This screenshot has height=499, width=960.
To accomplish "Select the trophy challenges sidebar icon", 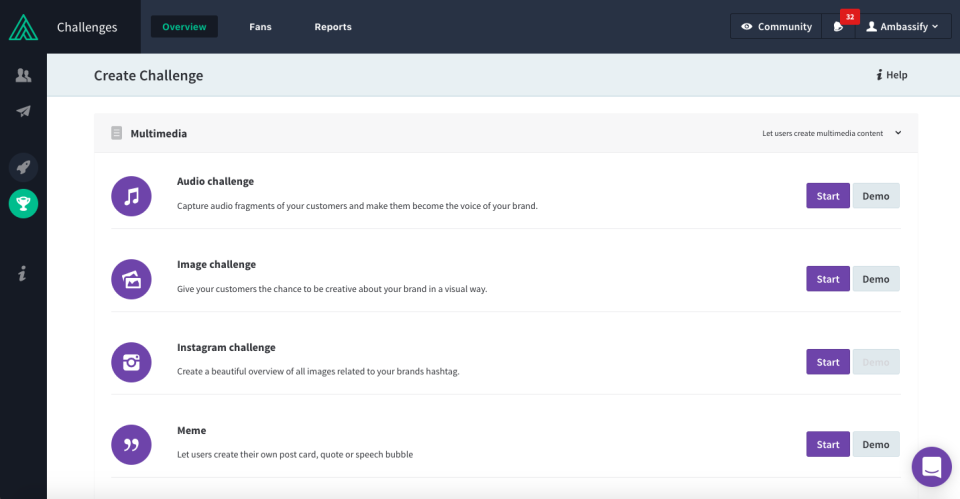I will [x=23, y=203].
